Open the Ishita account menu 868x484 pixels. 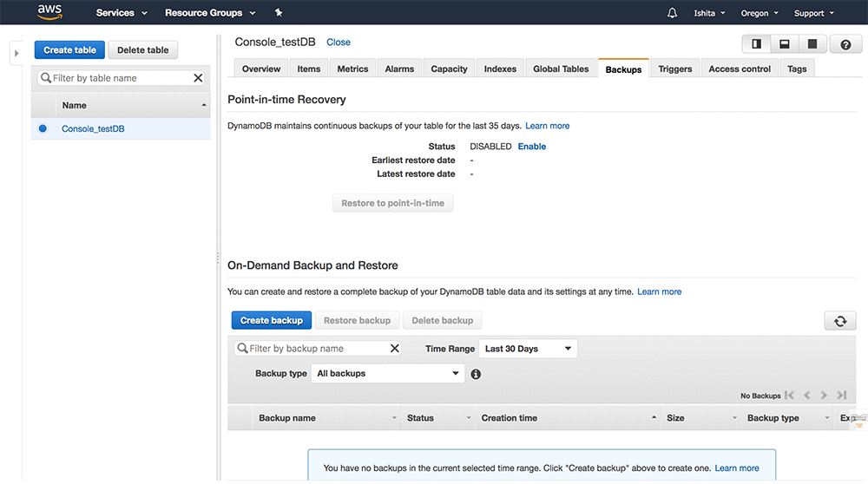click(709, 13)
